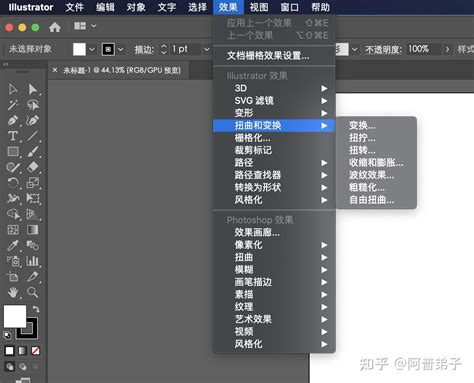
Task: Set paint mode to Gradient
Action: 22,351
